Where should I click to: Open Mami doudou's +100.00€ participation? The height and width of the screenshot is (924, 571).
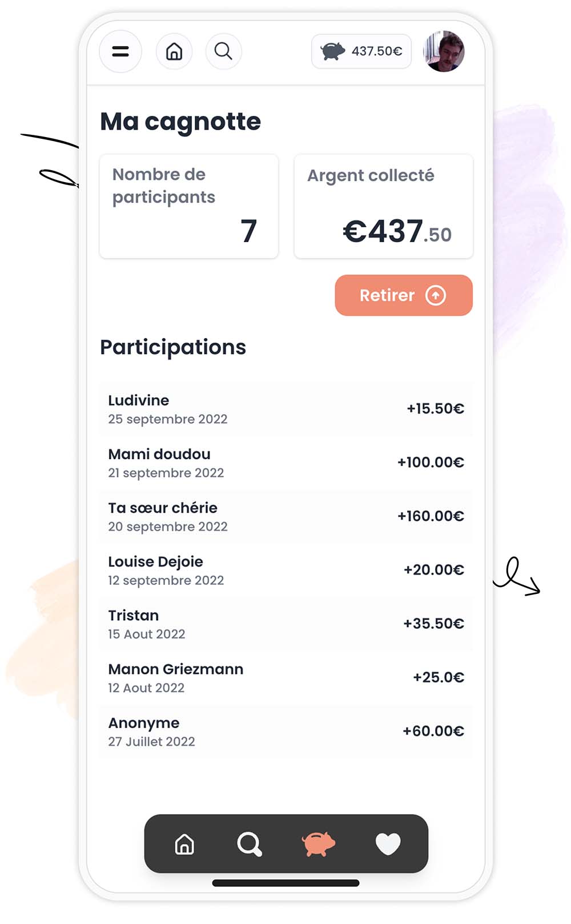pos(286,463)
